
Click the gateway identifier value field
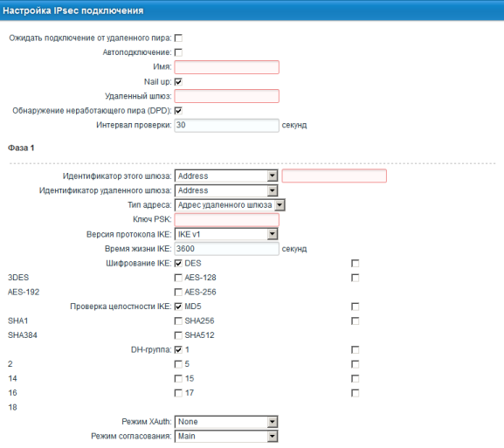tap(335, 176)
